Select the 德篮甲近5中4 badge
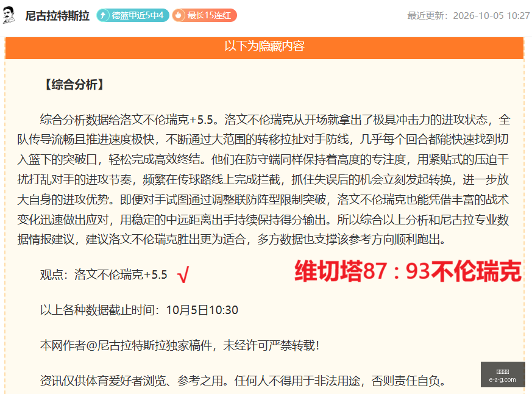This screenshot has width=532, height=394. click(x=133, y=15)
